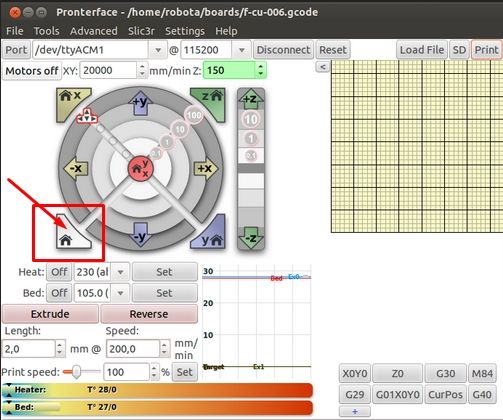
Task: Select the 100 mm XY jog ring label
Action: click(194, 115)
